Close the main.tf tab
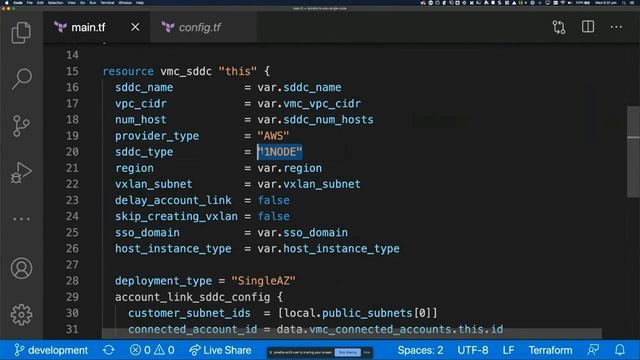The image size is (640, 360). pos(135,27)
